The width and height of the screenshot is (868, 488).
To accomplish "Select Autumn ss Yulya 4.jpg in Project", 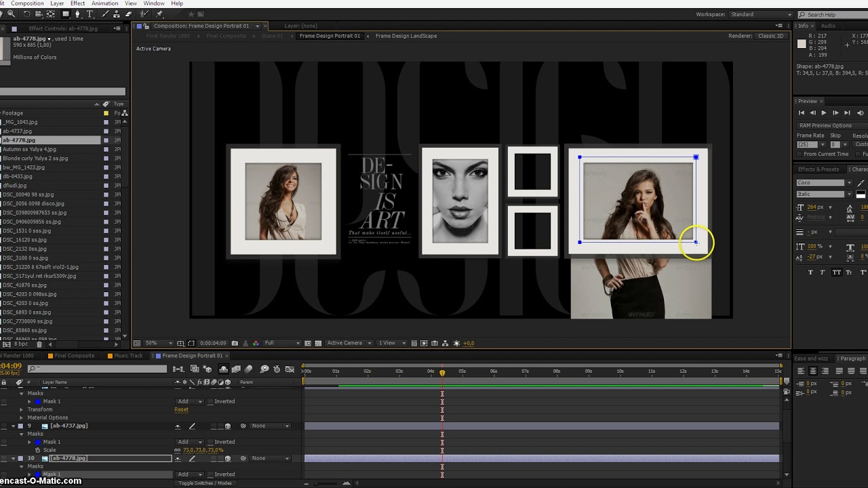I will (29, 149).
